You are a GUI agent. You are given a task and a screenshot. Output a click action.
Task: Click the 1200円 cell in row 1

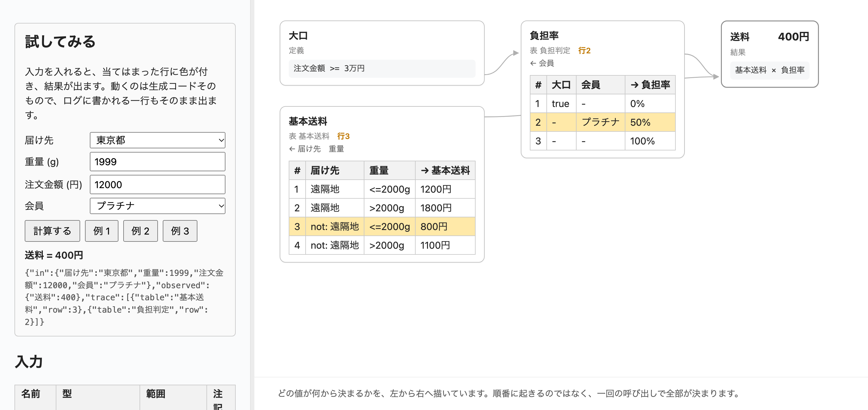445,189
